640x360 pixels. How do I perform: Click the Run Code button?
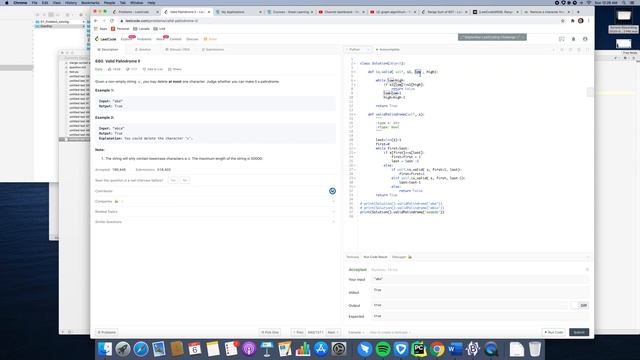point(554,332)
